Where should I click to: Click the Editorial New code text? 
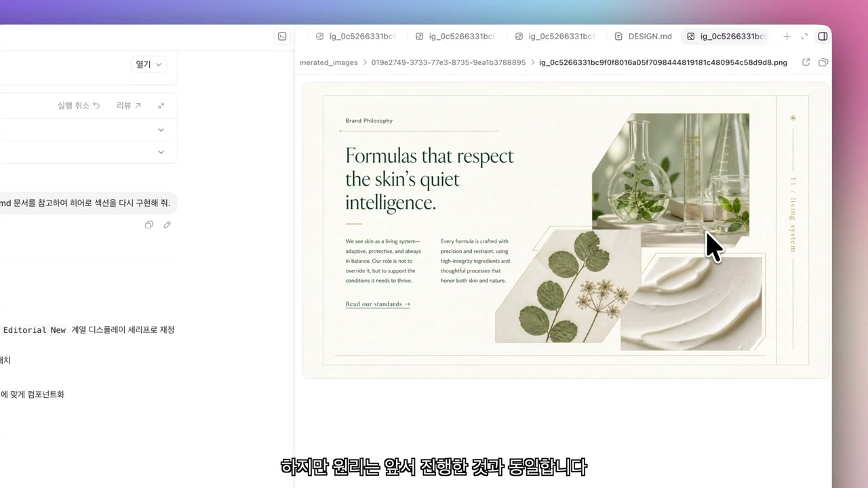pos(35,330)
